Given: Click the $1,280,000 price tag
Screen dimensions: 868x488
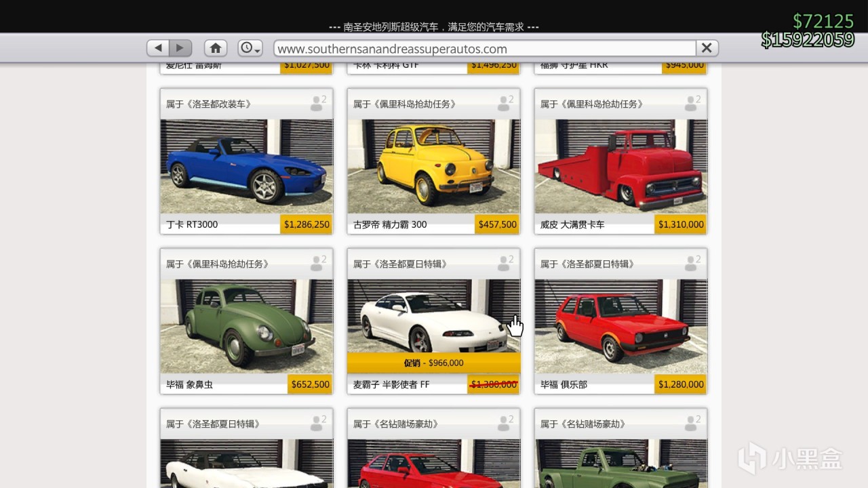Looking at the screenshot, I should click(x=681, y=384).
